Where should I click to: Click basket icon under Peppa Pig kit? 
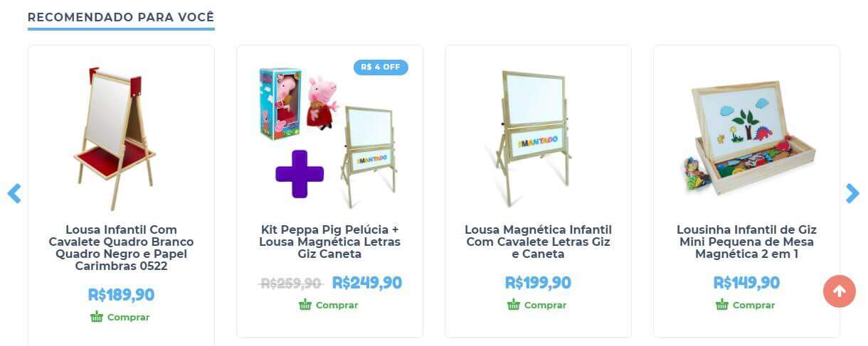pyautogui.click(x=305, y=305)
